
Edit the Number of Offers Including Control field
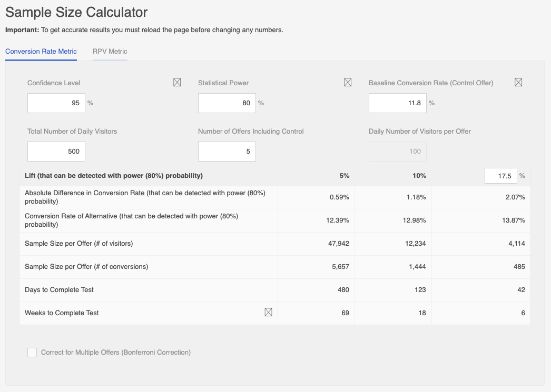[227, 152]
